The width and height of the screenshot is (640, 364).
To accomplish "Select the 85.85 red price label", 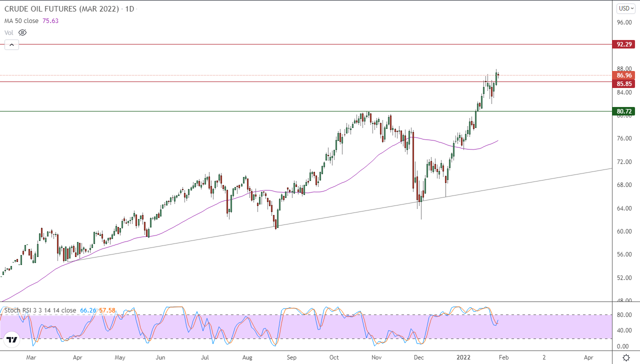I will point(625,83).
